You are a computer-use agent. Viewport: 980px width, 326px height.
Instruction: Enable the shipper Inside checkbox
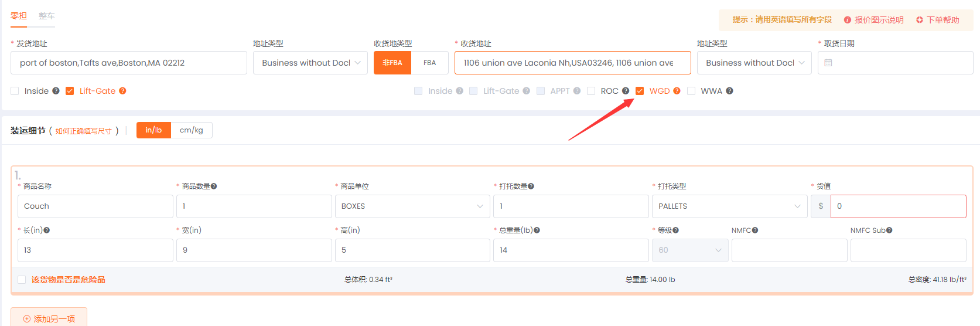click(x=15, y=91)
